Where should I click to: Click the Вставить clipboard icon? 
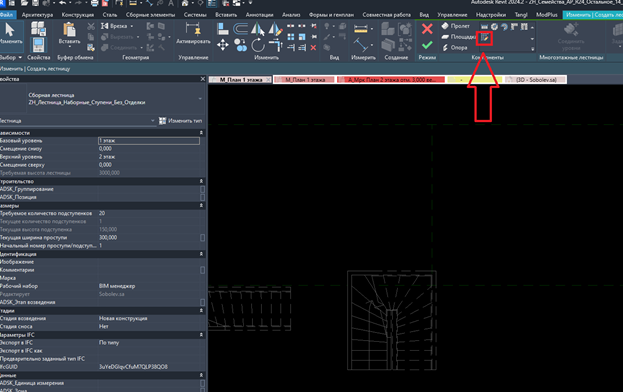tap(69, 30)
